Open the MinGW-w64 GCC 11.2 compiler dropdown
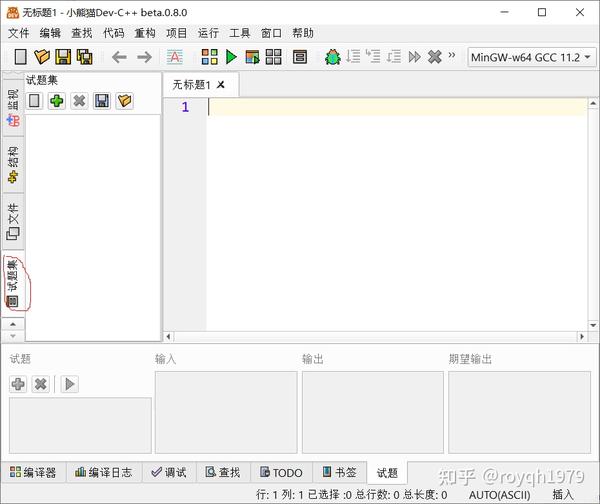600x504 pixels. click(x=532, y=57)
